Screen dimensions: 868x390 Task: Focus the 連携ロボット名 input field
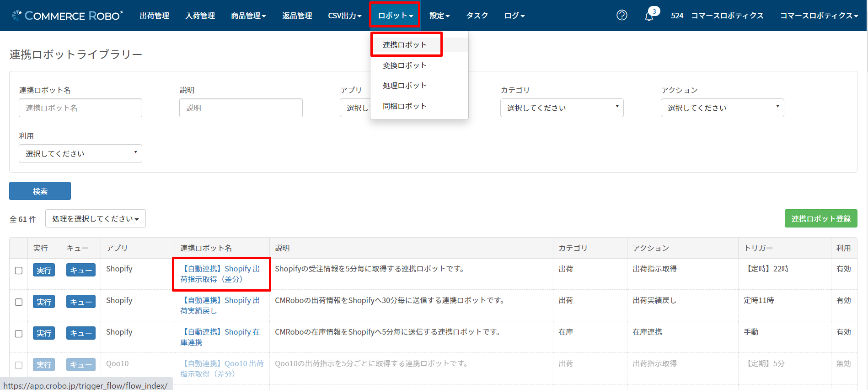click(80, 108)
